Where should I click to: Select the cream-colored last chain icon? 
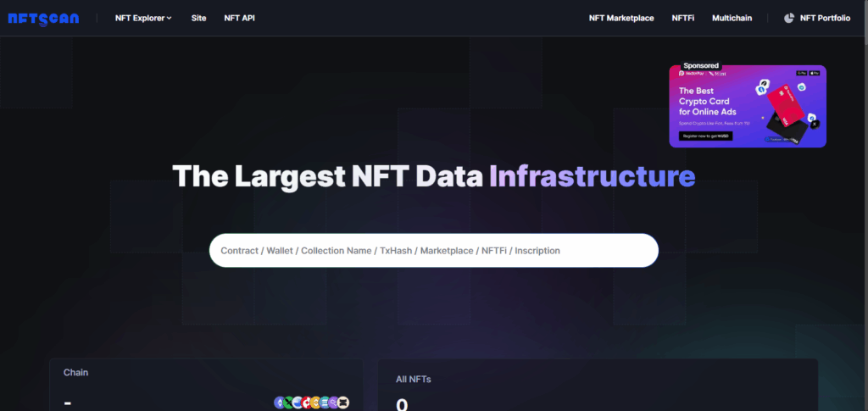343,403
